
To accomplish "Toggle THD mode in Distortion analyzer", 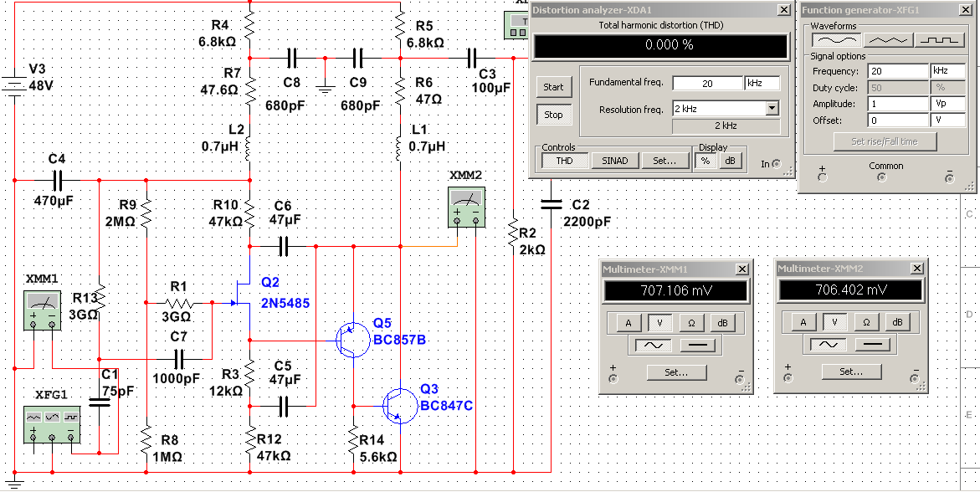I will [564, 161].
